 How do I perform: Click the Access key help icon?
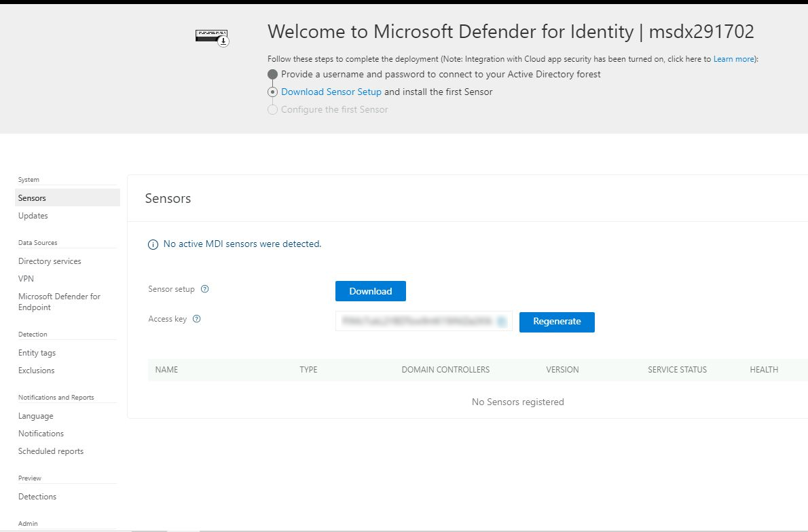(197, 319)
